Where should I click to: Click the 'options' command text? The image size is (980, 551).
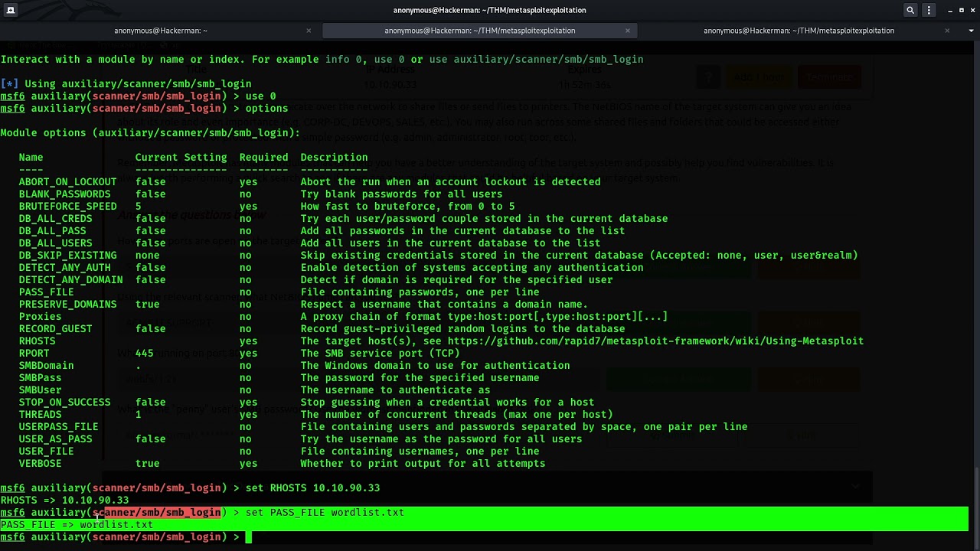click(x=266, y=109)
